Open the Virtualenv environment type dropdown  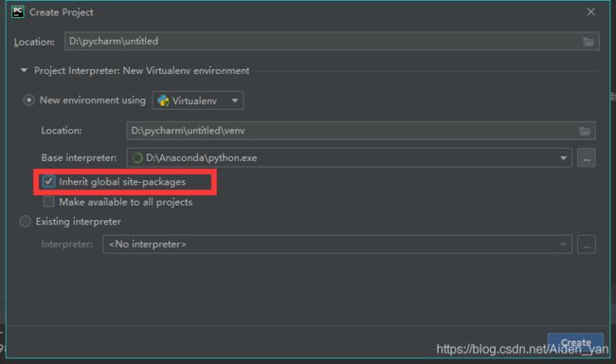click(x=198, y=100)
